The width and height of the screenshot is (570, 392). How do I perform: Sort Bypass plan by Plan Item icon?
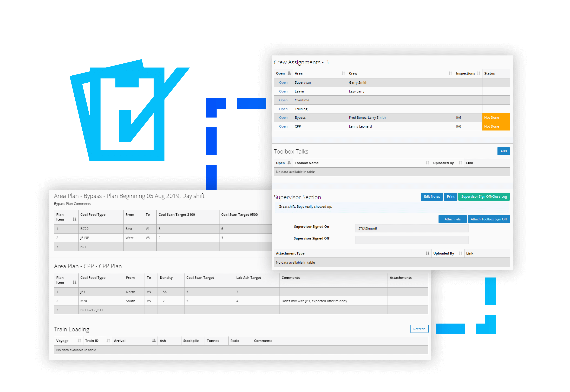tap(75, 219)
